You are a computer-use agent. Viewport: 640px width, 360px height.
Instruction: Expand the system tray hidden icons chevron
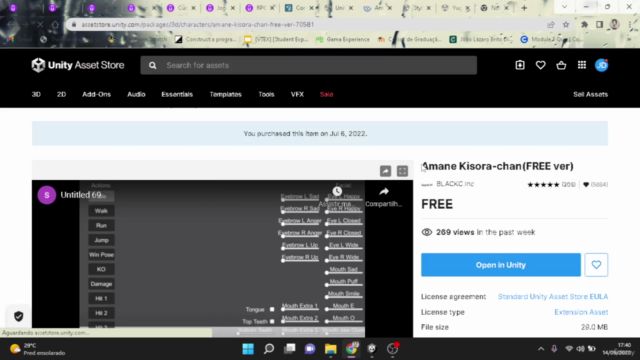coord(541,349)
